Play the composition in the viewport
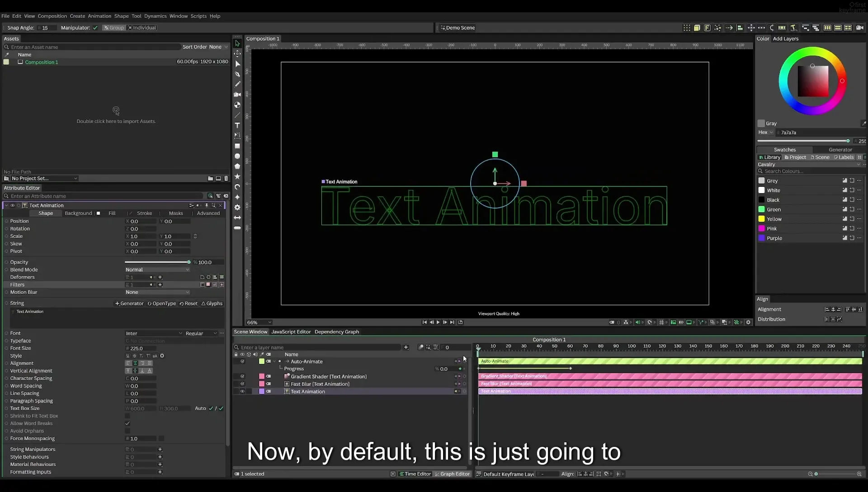The height and width of the screenshot is (492, 868). tap(438, 322)
